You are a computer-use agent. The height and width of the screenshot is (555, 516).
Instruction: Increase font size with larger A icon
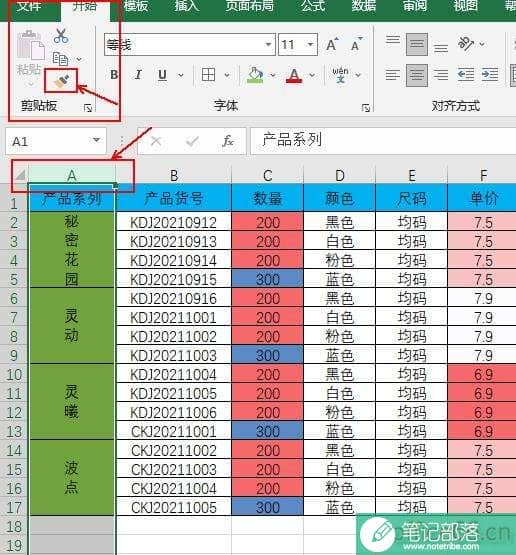tap(332, 45)
